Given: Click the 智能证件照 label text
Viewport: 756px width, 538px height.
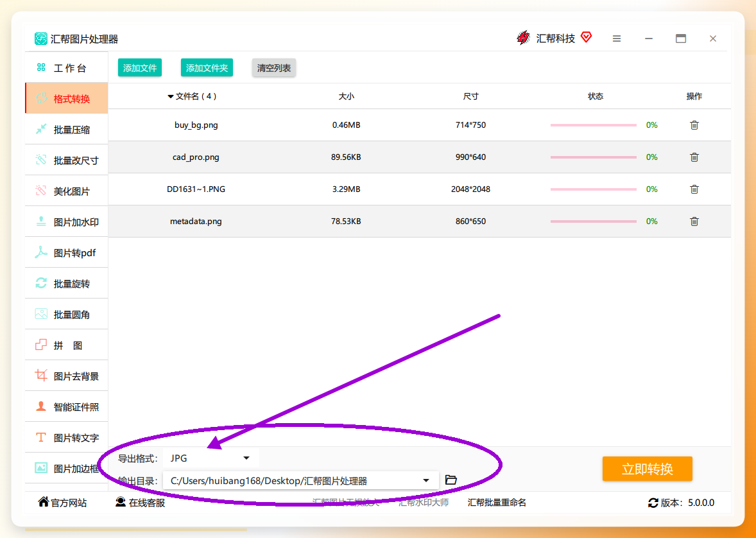Looking at the screenshot, I should tap(76, 407).
